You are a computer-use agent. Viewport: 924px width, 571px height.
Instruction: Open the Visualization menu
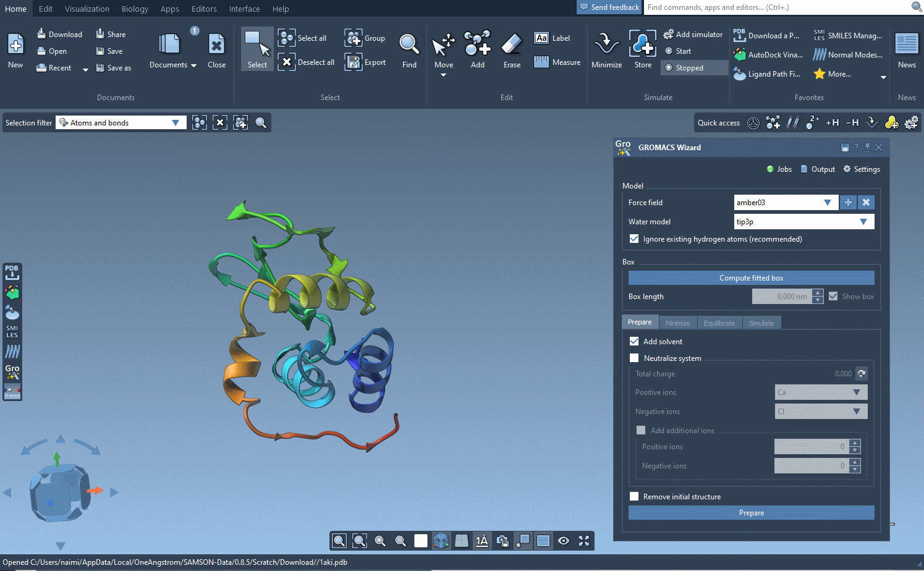click(87, 9)
